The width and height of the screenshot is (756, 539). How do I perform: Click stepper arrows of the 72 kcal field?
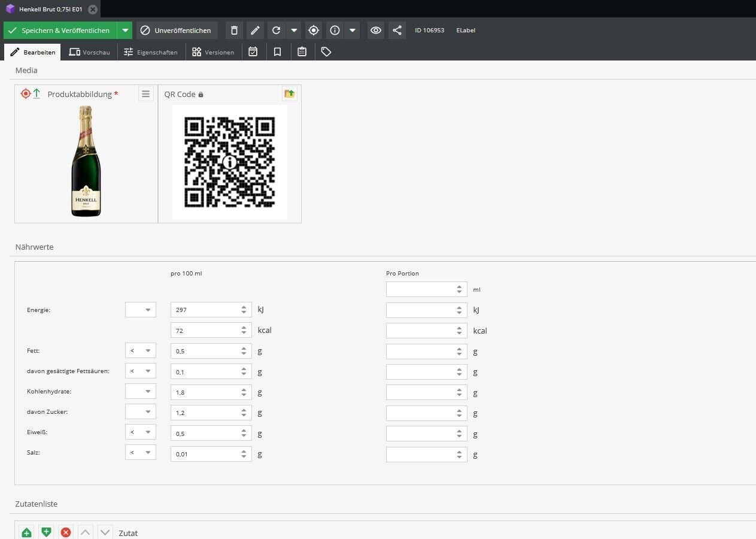(244, 330)
